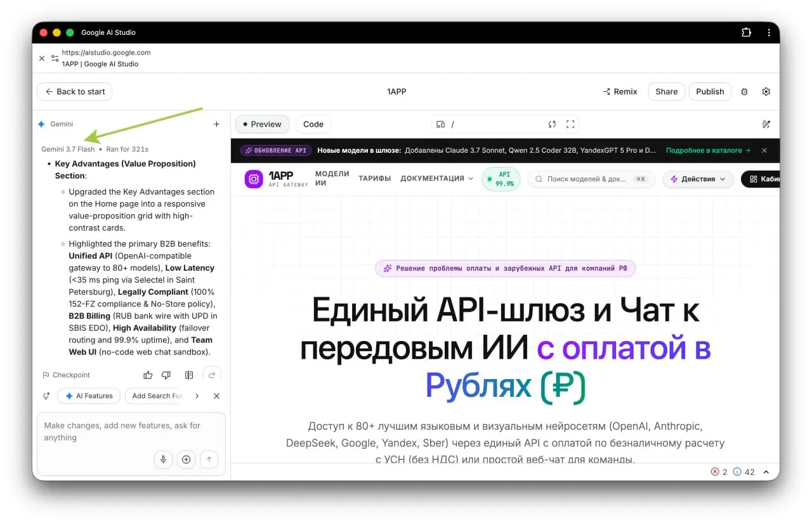Start a new chat with plus icon
Screen dimensions: 812x523
[216, 124]
